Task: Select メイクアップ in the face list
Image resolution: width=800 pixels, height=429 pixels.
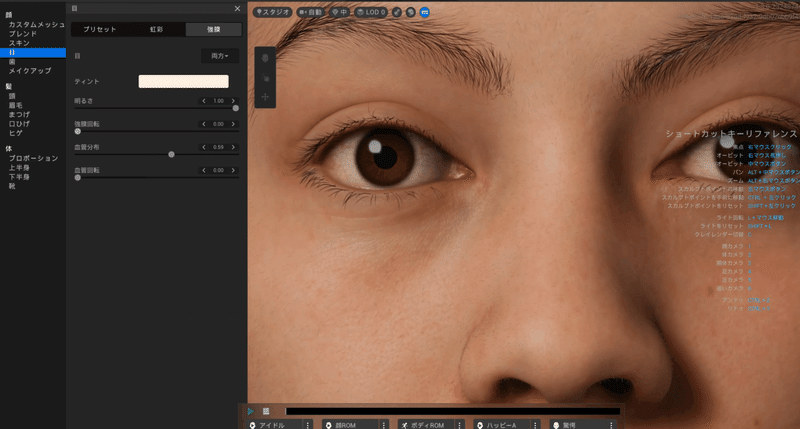Action: (x=30, y=71)
